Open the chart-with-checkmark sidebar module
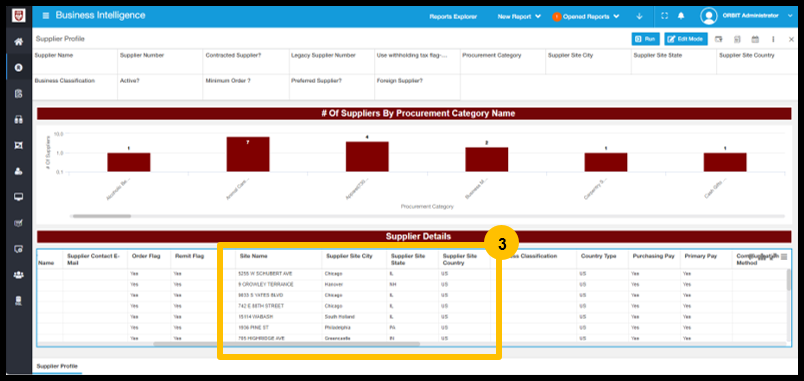 point(18,223)
